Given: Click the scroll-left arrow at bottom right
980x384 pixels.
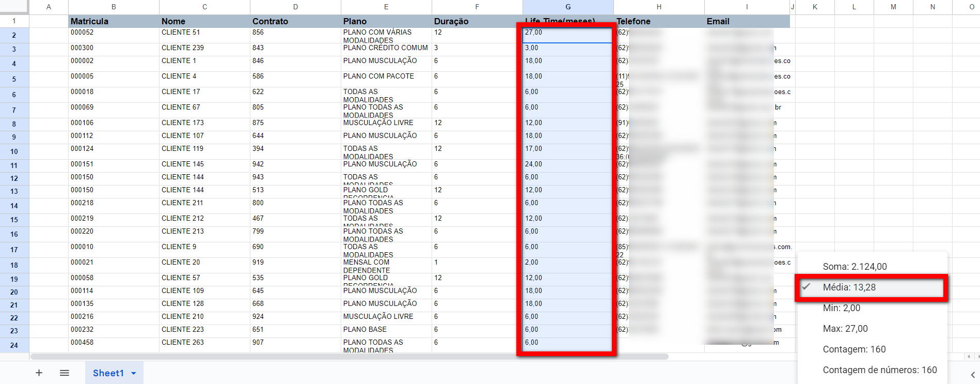Looking at the screenshot, I should (968, 357).
